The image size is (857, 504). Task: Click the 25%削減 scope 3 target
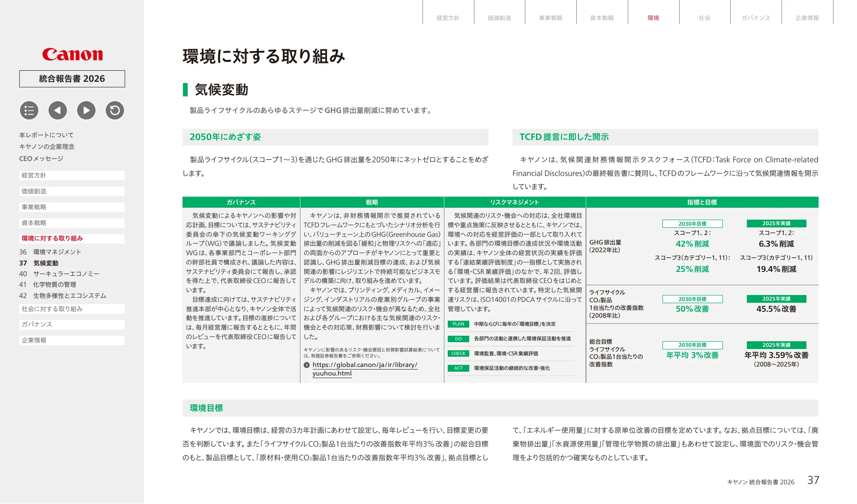coord(692,269)
